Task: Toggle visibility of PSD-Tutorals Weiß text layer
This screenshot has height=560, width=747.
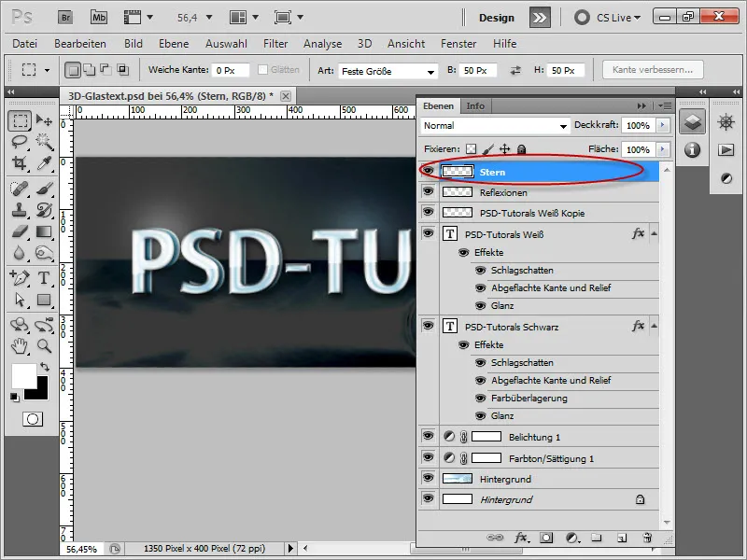Action: click(428, 232)
